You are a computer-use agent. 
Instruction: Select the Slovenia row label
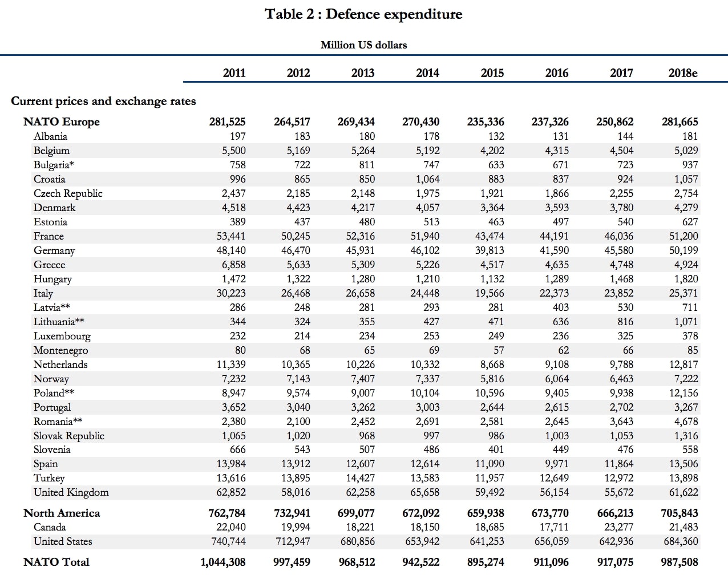click(x=52, y=450)
